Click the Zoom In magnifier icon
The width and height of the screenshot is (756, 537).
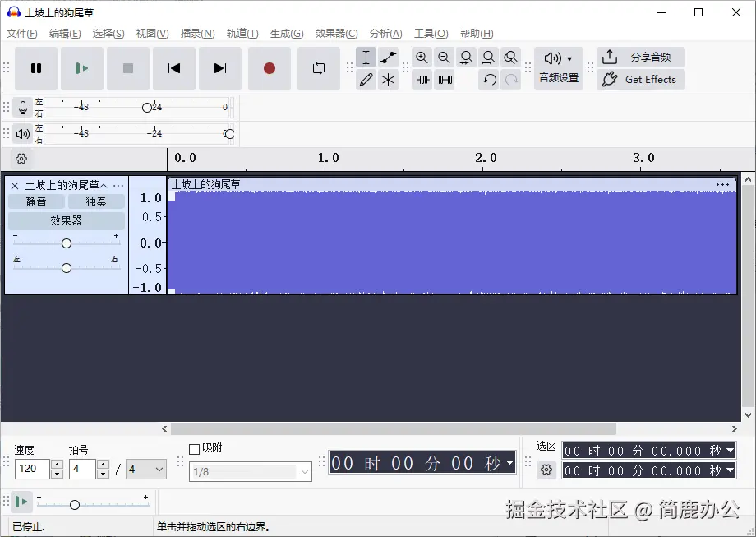[x=422, y=58]
